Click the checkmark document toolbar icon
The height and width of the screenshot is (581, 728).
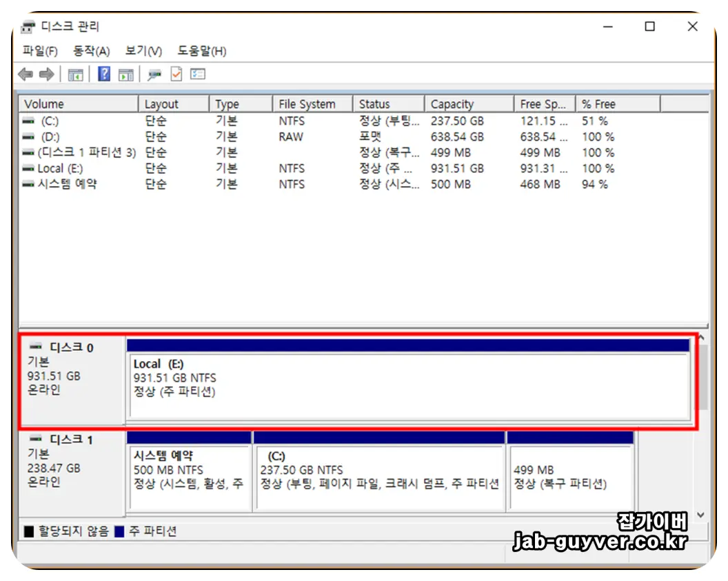coord(175,74)
